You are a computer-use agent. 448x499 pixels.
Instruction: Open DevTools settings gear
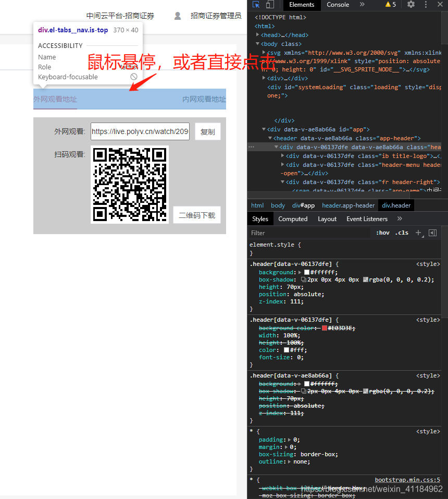(411, 5)
